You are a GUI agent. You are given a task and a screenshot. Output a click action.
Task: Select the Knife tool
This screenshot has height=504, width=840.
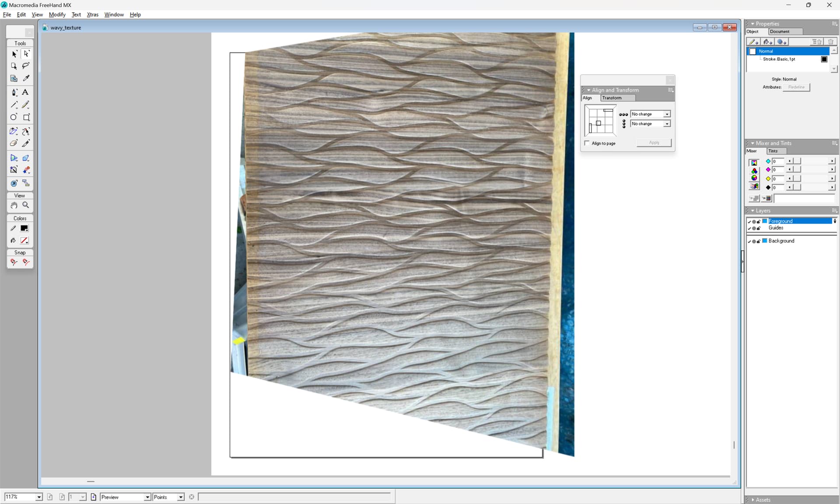[26, 143]
